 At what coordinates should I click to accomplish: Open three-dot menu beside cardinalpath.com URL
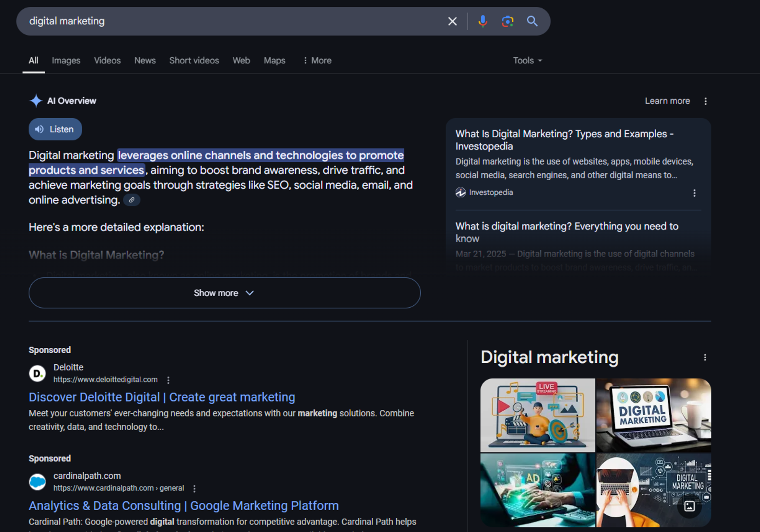pos(194,488)
